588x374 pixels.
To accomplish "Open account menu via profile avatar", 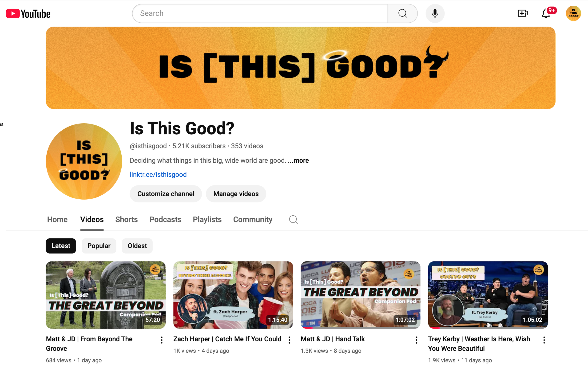I will (x=573, y=13).
